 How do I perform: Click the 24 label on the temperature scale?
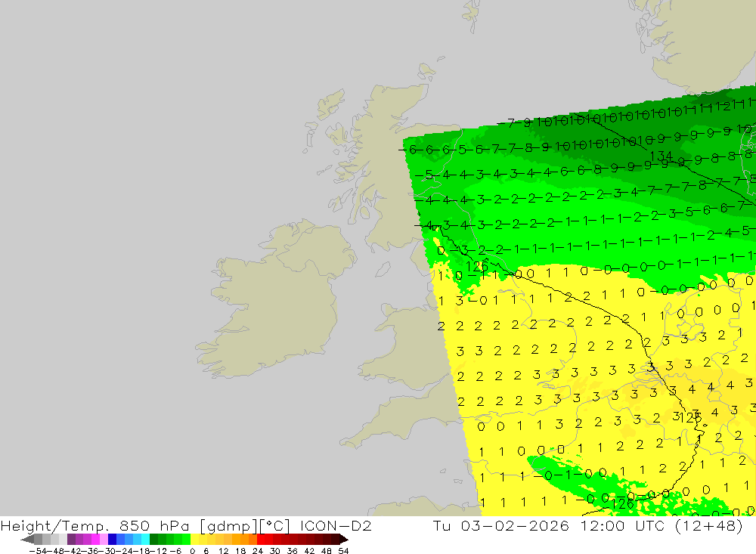[258, 551]
